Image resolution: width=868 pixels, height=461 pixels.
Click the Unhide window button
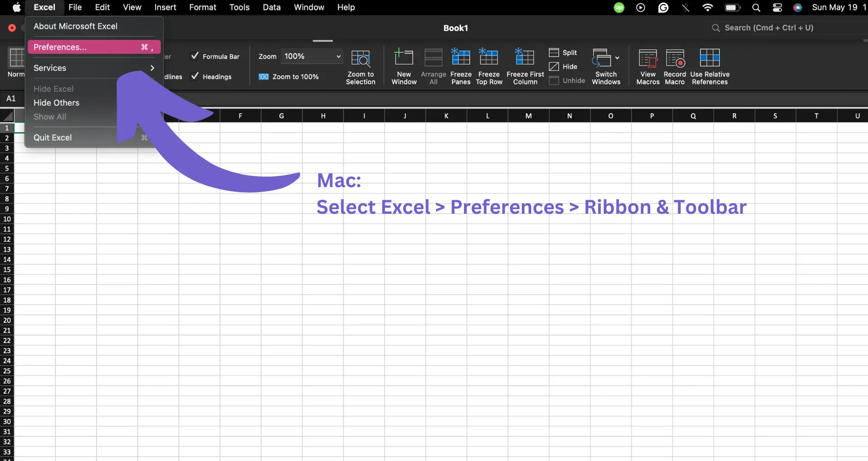567,80
